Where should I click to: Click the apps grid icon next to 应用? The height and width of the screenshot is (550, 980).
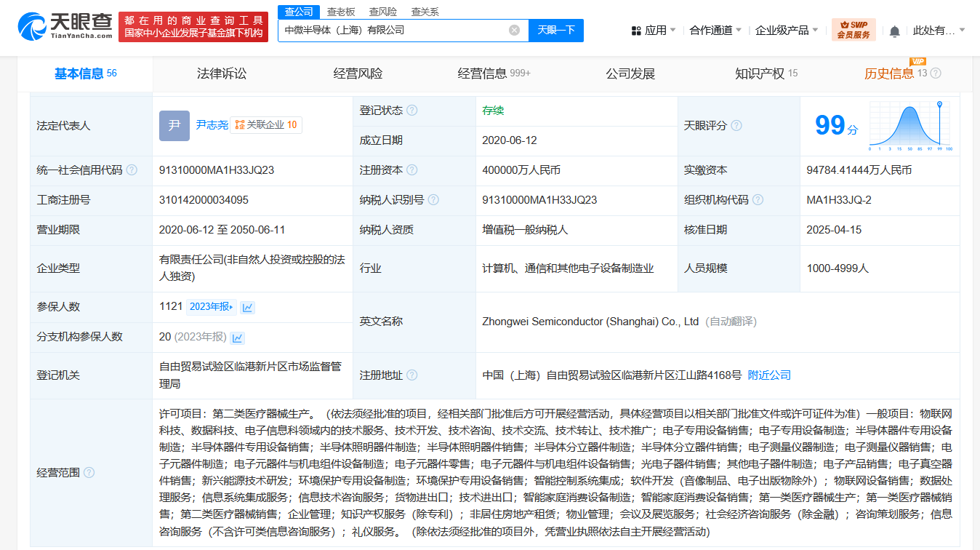[636, 31]
